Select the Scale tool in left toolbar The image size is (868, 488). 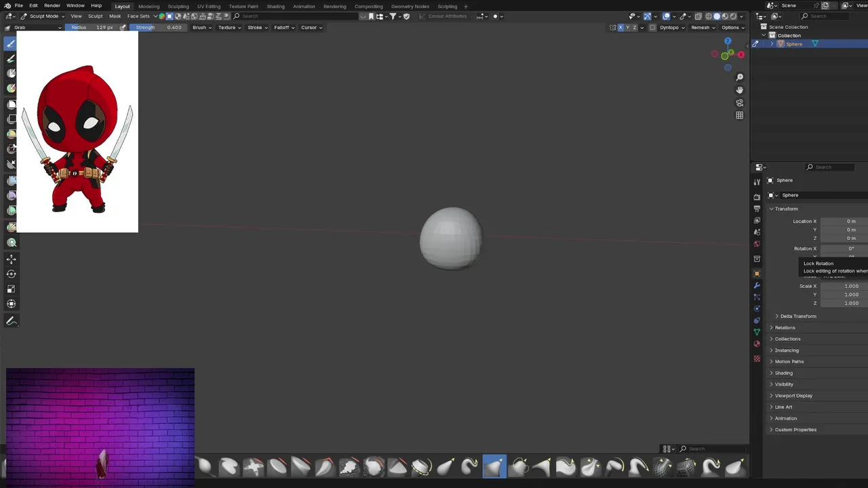(x=12, y=289)
